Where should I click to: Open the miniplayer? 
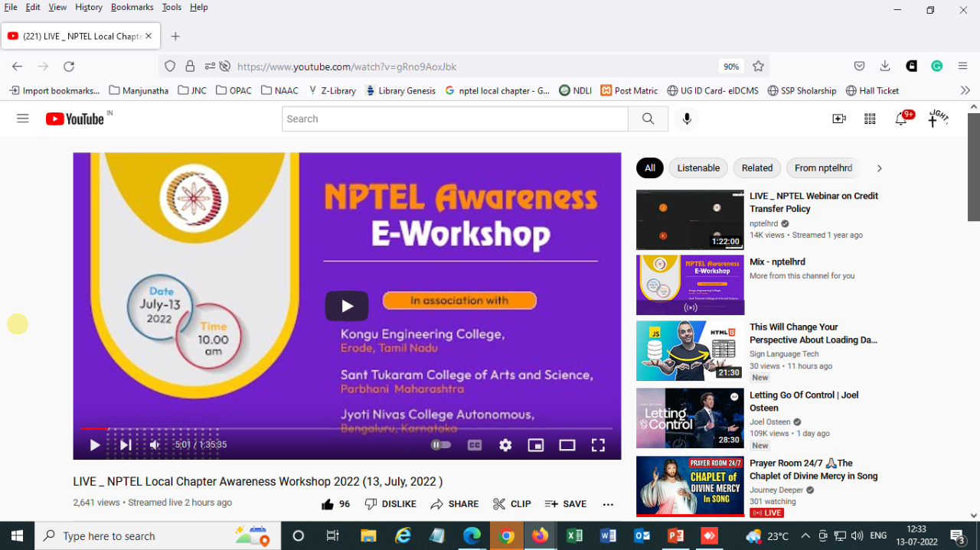(536, 445)
